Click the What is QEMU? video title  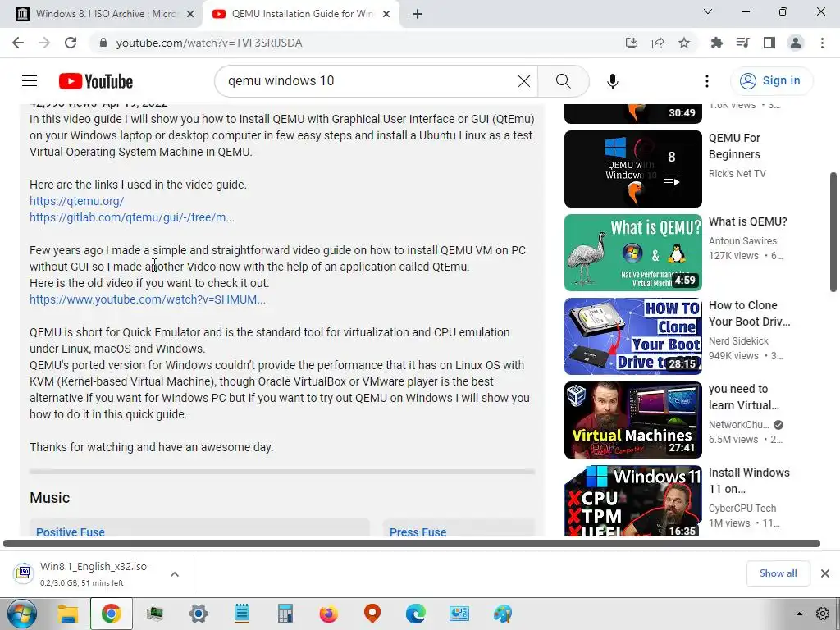click(748, 221)
